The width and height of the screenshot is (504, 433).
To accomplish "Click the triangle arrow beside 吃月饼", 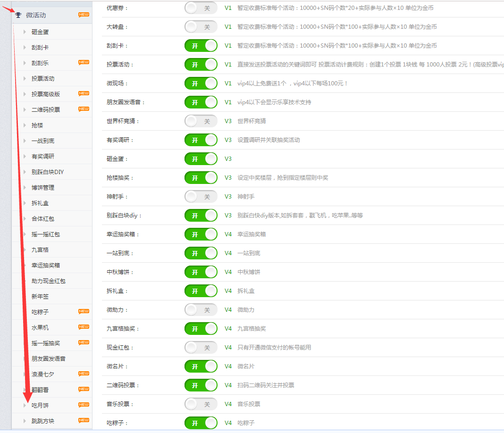I will (x=25, y=405).
